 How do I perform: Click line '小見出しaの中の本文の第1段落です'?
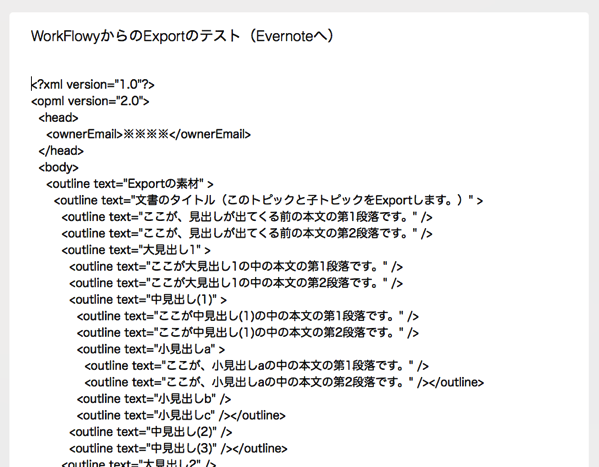[257, 366]
